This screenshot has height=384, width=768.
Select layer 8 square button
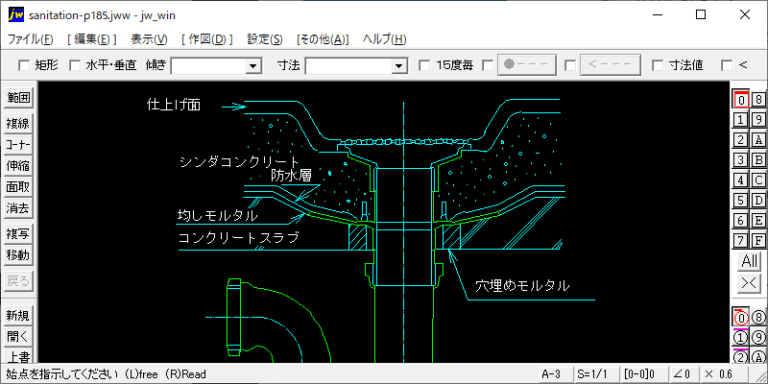[x=759, y=100]
